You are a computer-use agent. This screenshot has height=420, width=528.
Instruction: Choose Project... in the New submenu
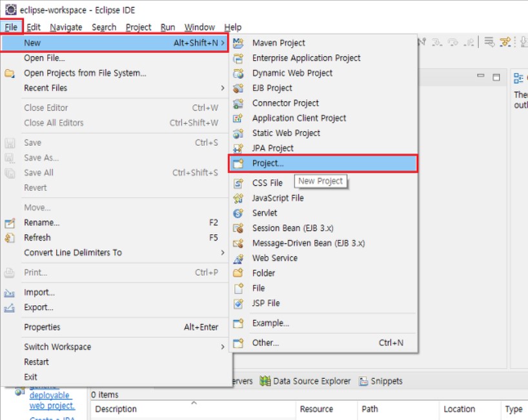(323, 164)
